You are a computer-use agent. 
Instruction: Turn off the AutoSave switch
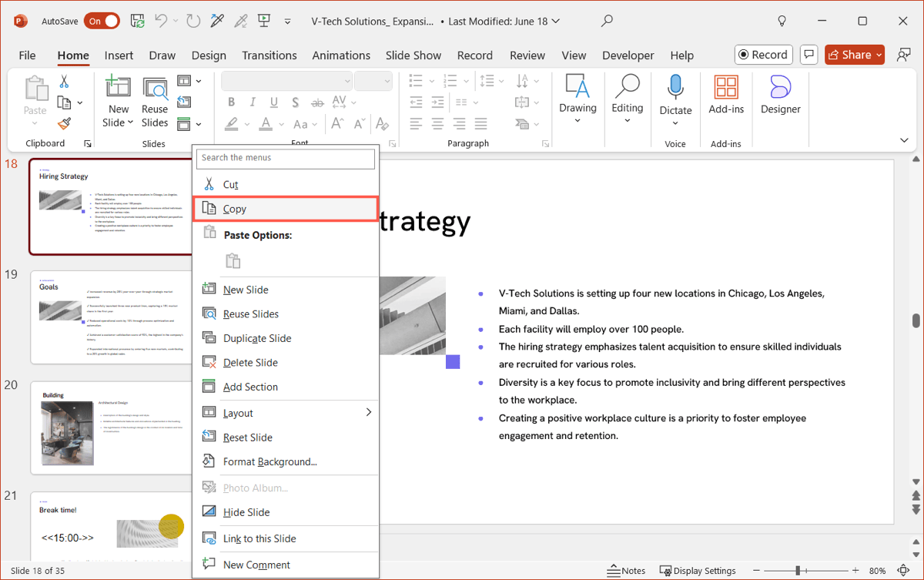pyautogui.click(x=102, y=22)
